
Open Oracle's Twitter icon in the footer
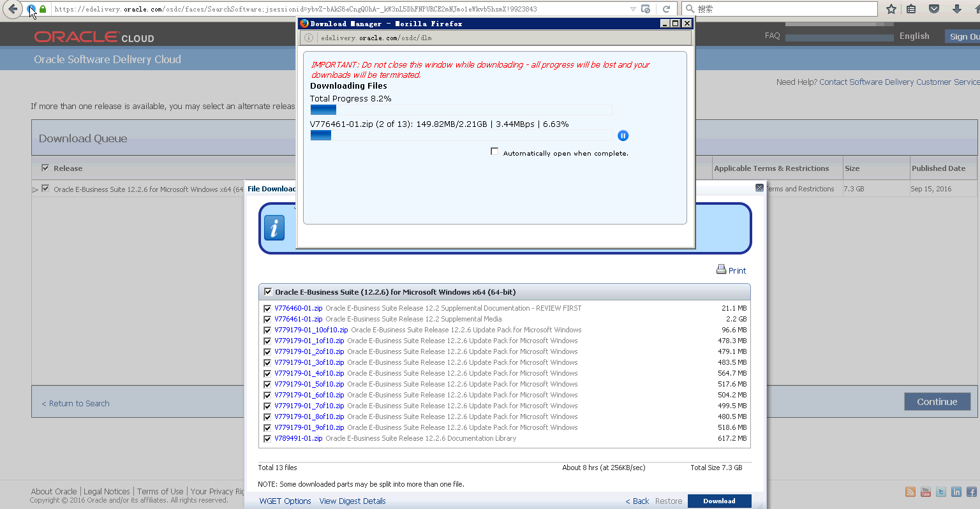tap(940, 492)
